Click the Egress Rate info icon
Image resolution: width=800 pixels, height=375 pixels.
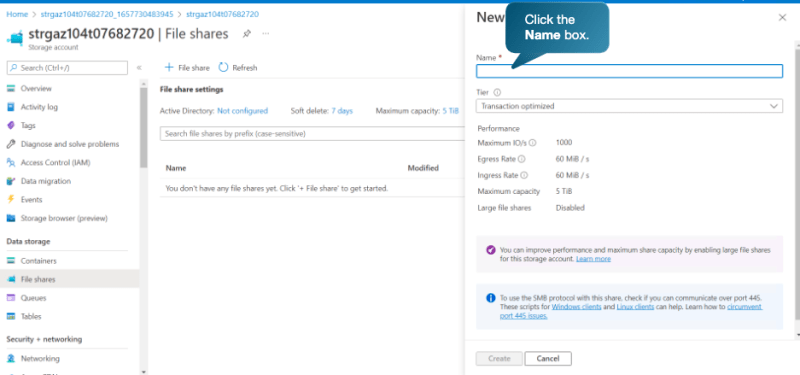pos(521,159)
